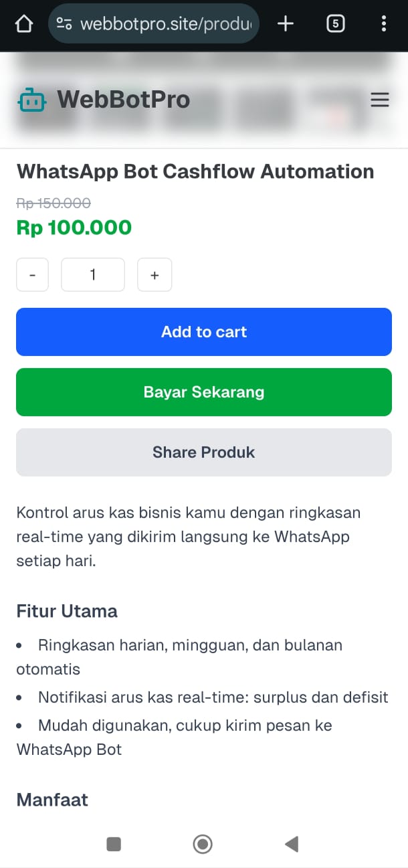Tap the Android recent apps square
Viewport: 408px width, 868px height.
tap(114, 844)
